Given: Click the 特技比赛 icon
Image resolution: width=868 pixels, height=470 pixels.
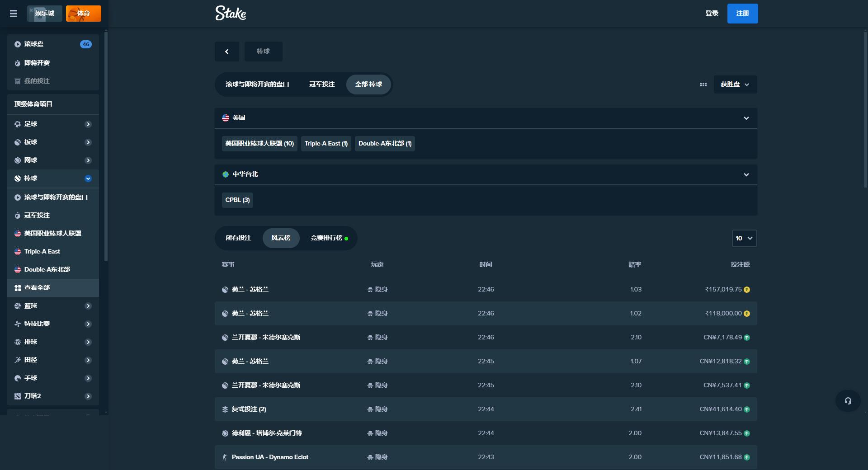Looking at the screenshot, I should click(17, 324).
